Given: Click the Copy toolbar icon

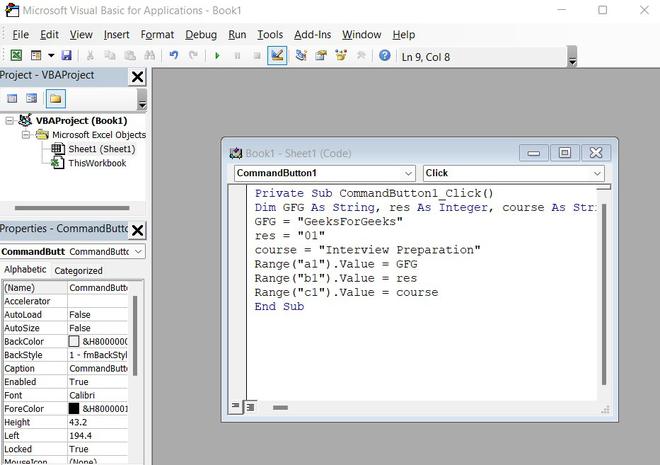Looking at the screenshot, I should pos(110,55).
